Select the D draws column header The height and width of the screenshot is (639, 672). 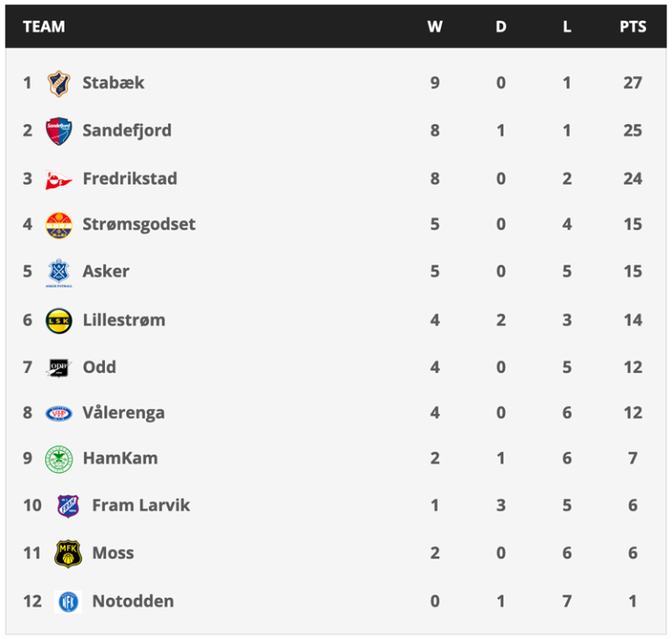pyautogui.click(x=500, y=26)
